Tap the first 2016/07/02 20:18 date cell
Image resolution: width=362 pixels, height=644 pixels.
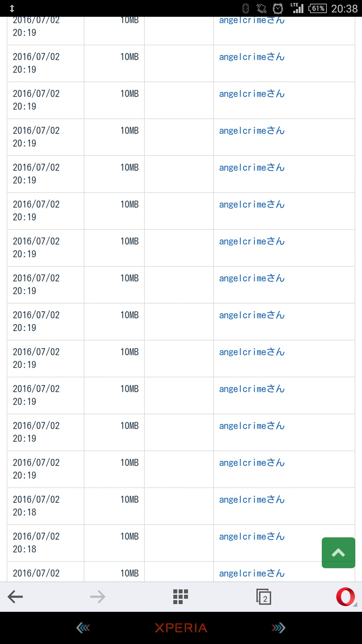(x=36, y=506)
